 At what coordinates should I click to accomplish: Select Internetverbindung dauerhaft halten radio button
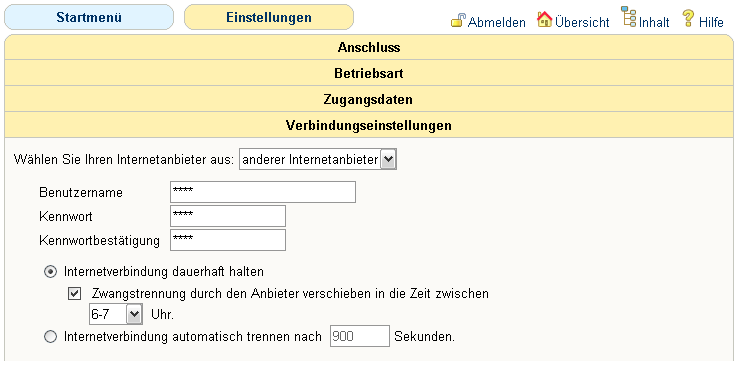click(x=50, y=272)
